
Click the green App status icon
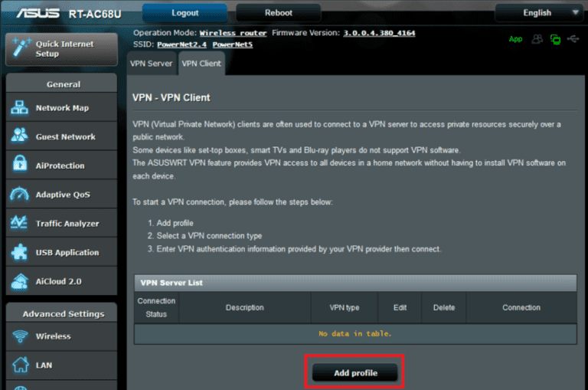click(515, 39)
